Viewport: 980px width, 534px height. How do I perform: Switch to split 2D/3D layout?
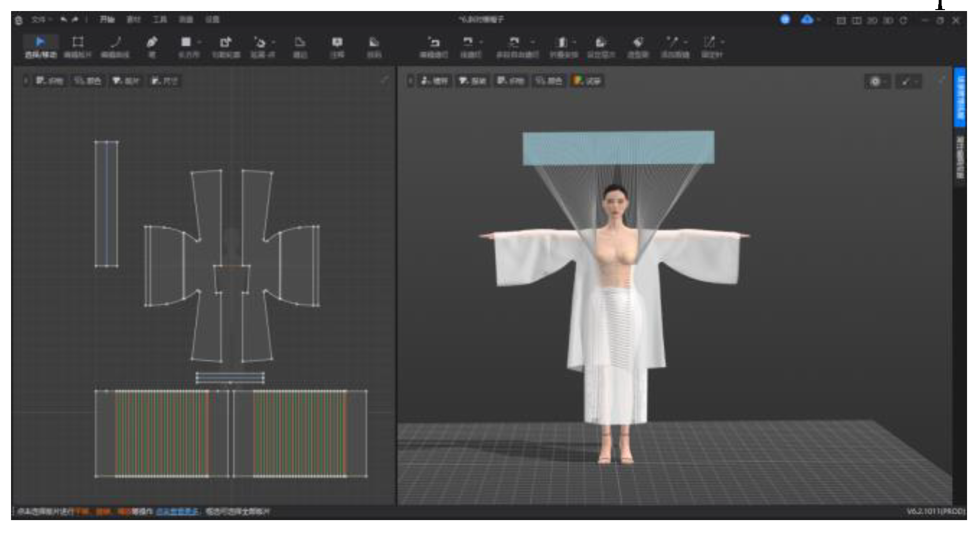coord(857,21)
